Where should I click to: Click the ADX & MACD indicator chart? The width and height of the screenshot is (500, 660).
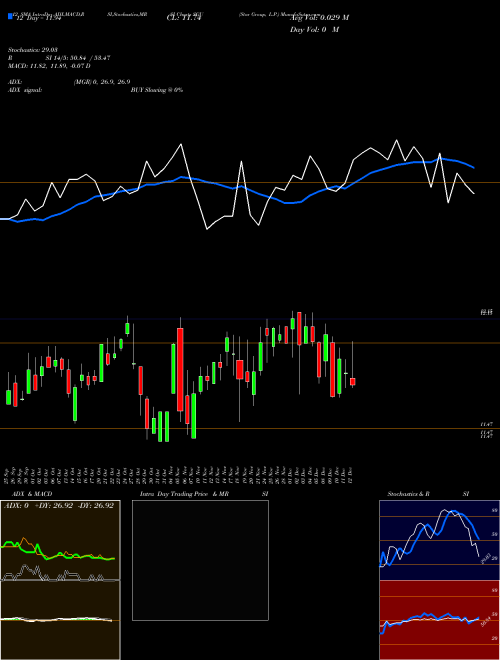click(60, 580)
